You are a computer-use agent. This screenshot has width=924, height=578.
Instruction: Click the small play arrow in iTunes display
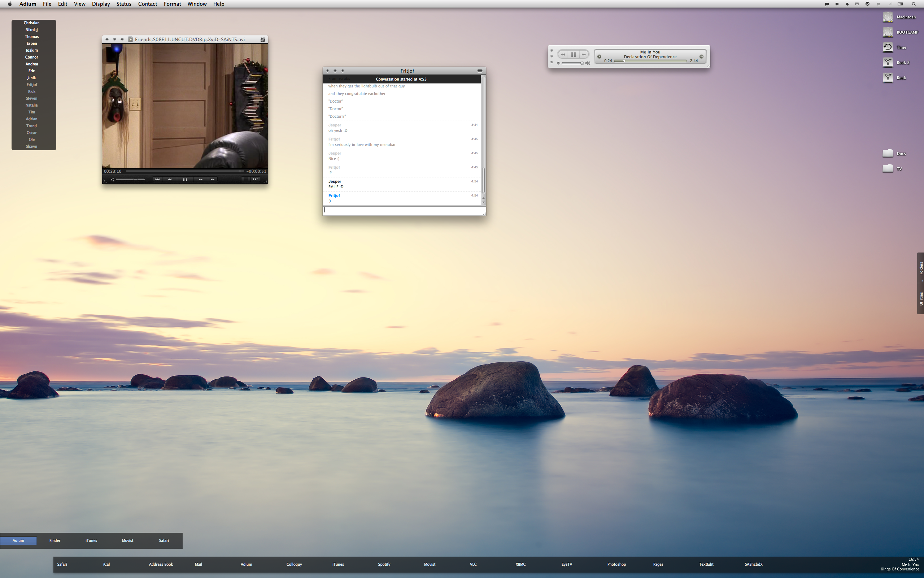[599, 57]
